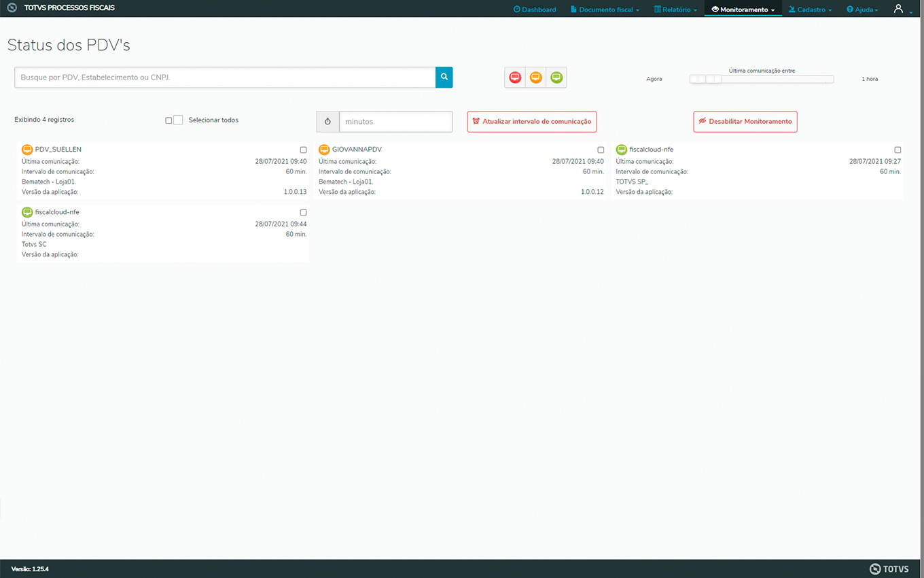
Task: Open the Ajuda menu
Action: pyautogui.click(x=862, y=10)
